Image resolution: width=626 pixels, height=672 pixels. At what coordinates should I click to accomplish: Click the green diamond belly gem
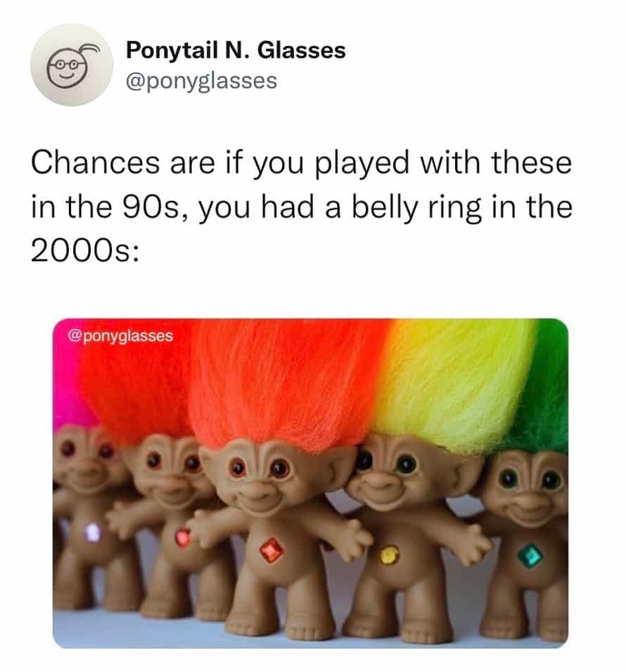tap(530, 556)
